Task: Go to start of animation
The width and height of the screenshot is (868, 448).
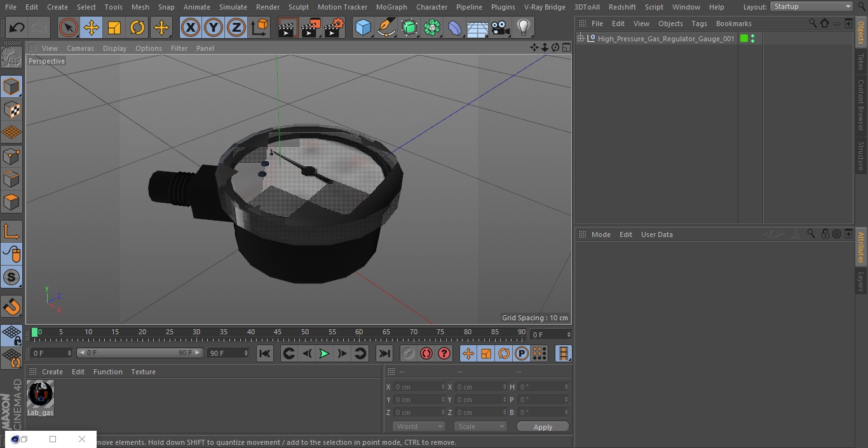Action: tap(265, 353)
